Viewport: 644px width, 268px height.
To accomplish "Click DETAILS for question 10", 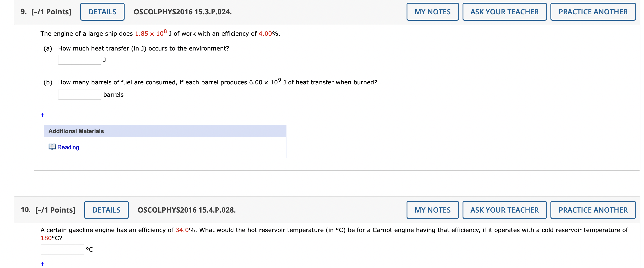I will [x=107, y=210].
